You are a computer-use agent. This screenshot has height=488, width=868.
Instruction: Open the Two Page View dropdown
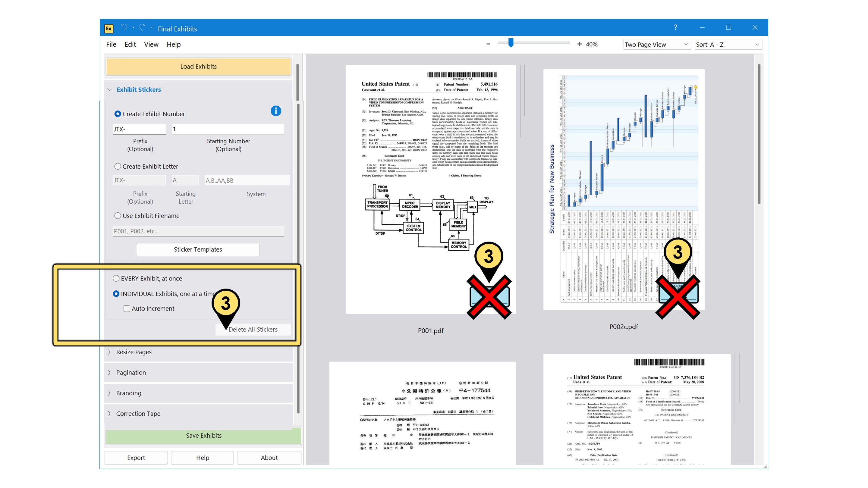click(x=656, y=45)
